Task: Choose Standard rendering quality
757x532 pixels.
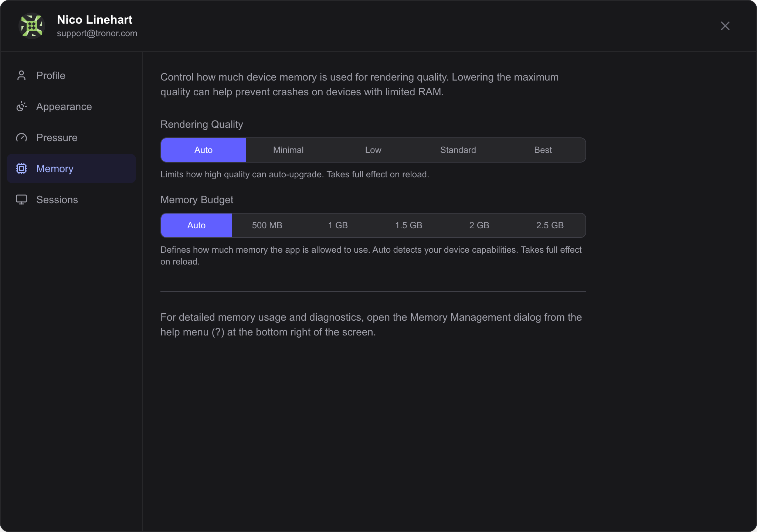Action: [458, 150]
